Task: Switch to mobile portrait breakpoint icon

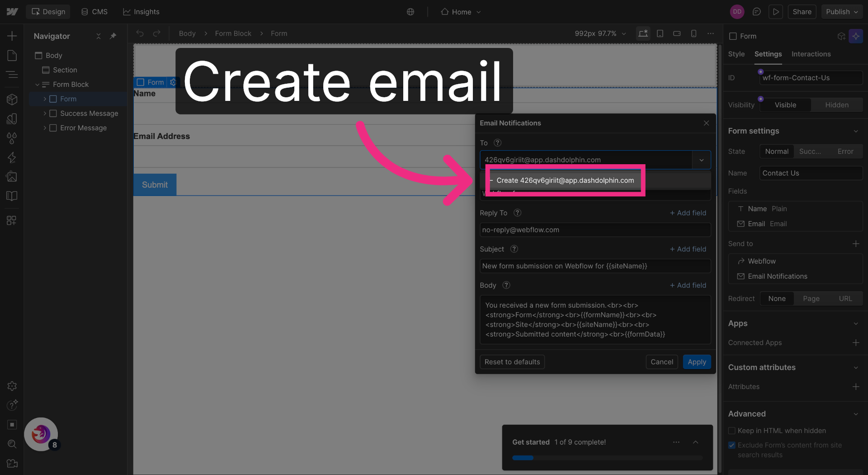Action: 693,33
